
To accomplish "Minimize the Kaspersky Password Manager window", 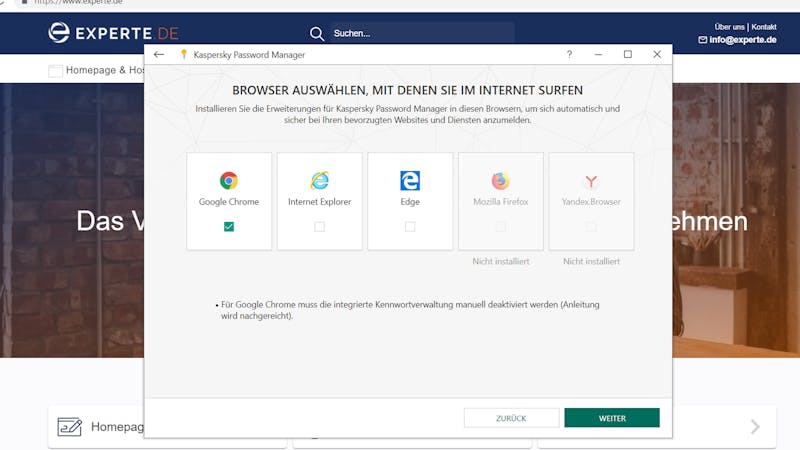I will pos(598,54).
